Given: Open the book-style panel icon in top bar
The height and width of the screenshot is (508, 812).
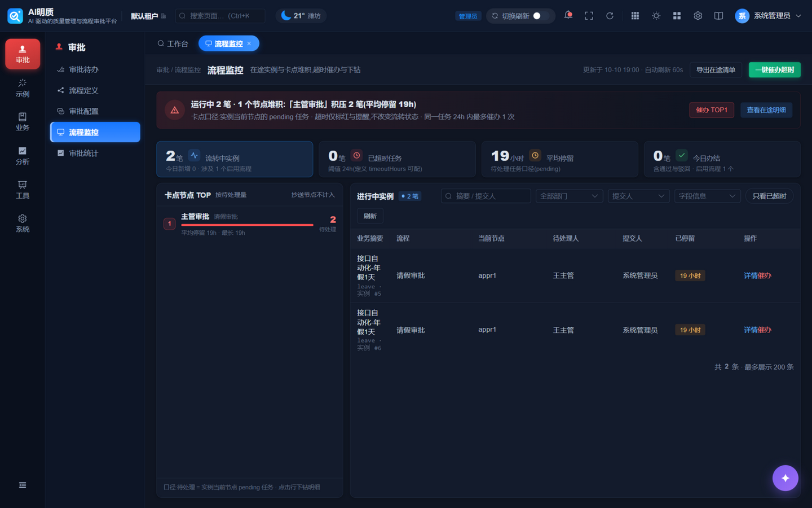Looking at the screenshot, I should pos(718,16).
